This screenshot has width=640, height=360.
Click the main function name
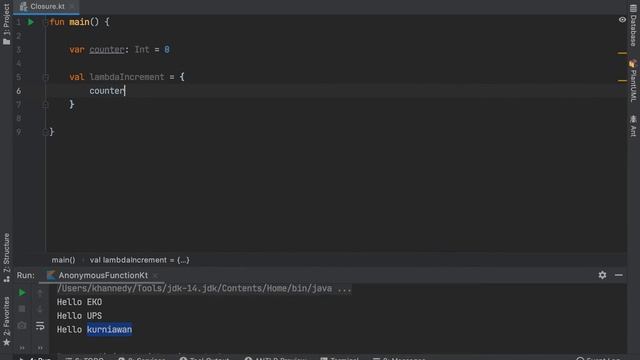[79, 22]
